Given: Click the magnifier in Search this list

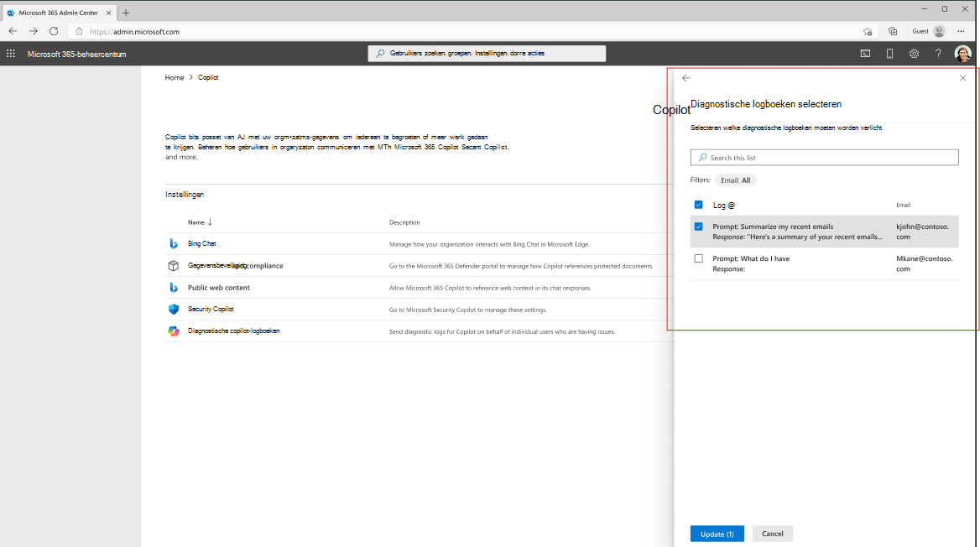Looking at the screenshot, I should (x=702, y=158).
